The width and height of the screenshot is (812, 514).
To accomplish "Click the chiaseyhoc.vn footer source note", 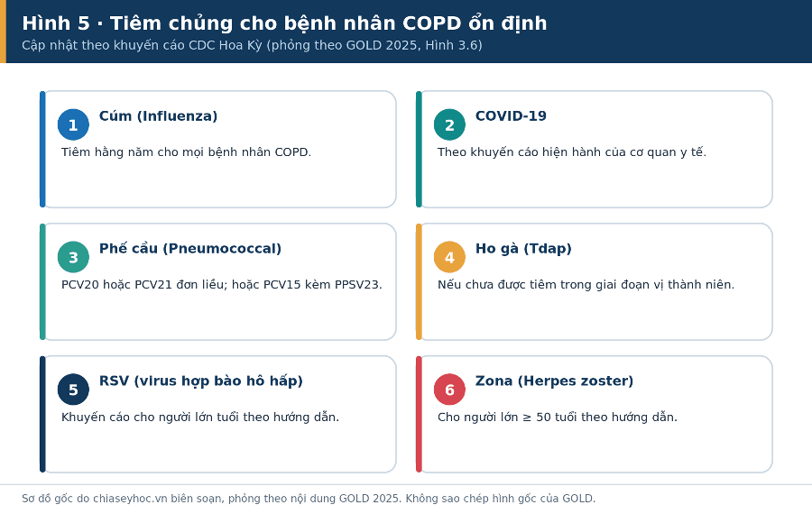I will click(x=309, y=499).
